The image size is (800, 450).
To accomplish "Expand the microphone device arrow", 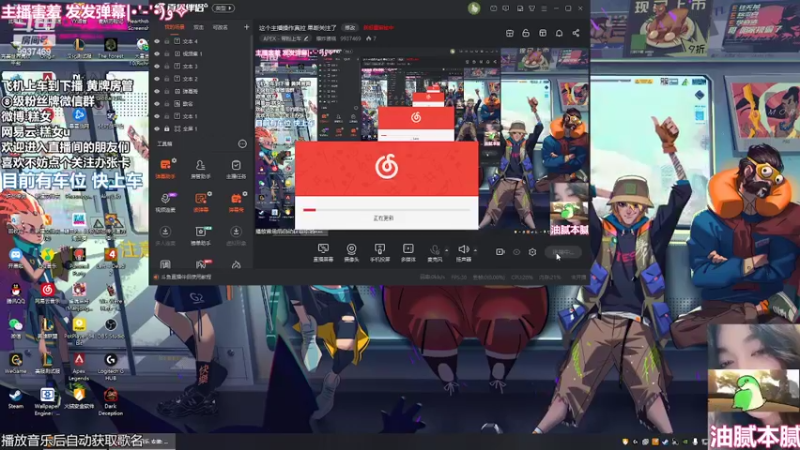I will point(446,250).
